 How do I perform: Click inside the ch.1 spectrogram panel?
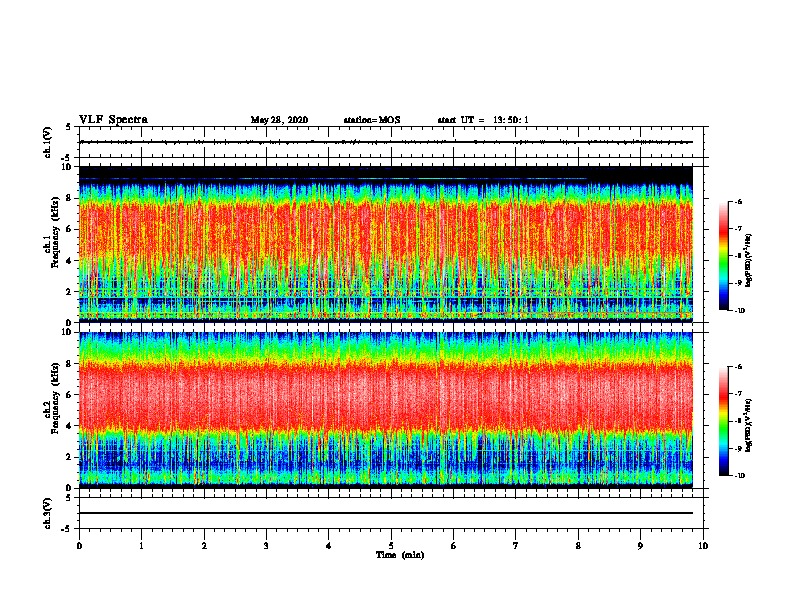point(386,244)
